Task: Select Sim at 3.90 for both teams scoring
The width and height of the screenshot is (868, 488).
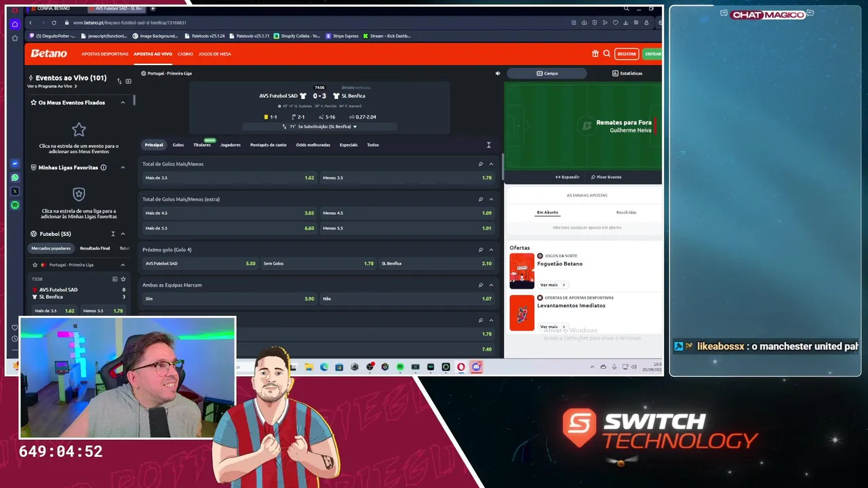Action: click(x=229, y=298)
